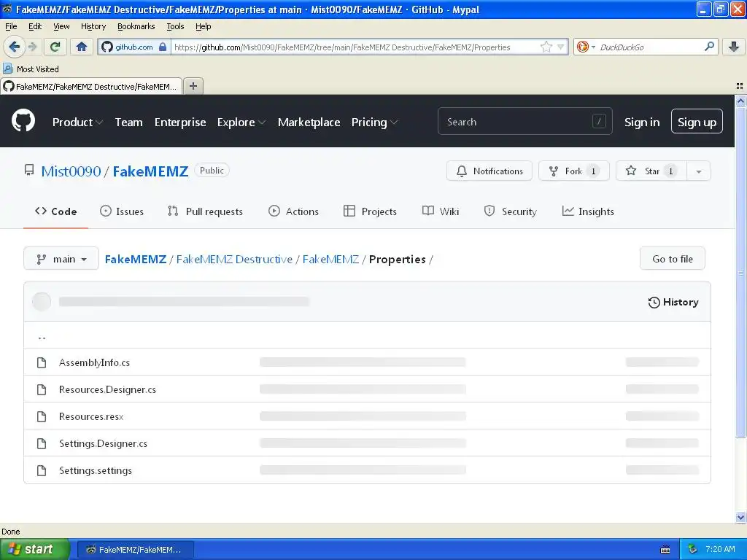Click the repository icon next to Mist0090
Viewport: 747px width, 560px height.
[x=29, y=171]
